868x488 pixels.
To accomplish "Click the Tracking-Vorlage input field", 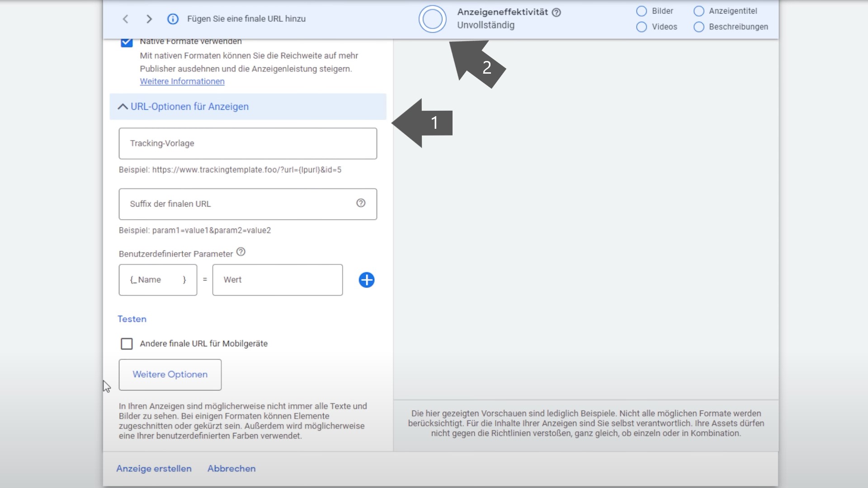I will click(248, 143).
